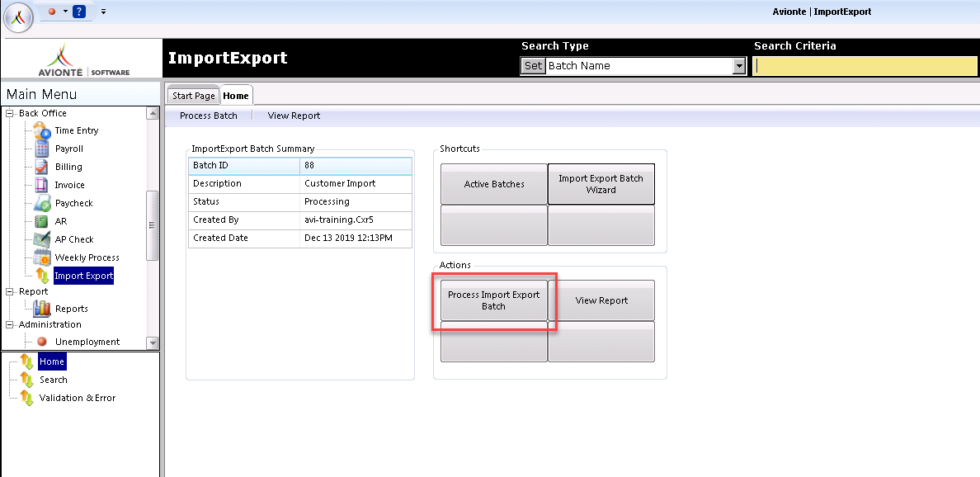Open the Import Export Batch Wizard
Viewport: 980px width, 477px height.
click(601, 184)
